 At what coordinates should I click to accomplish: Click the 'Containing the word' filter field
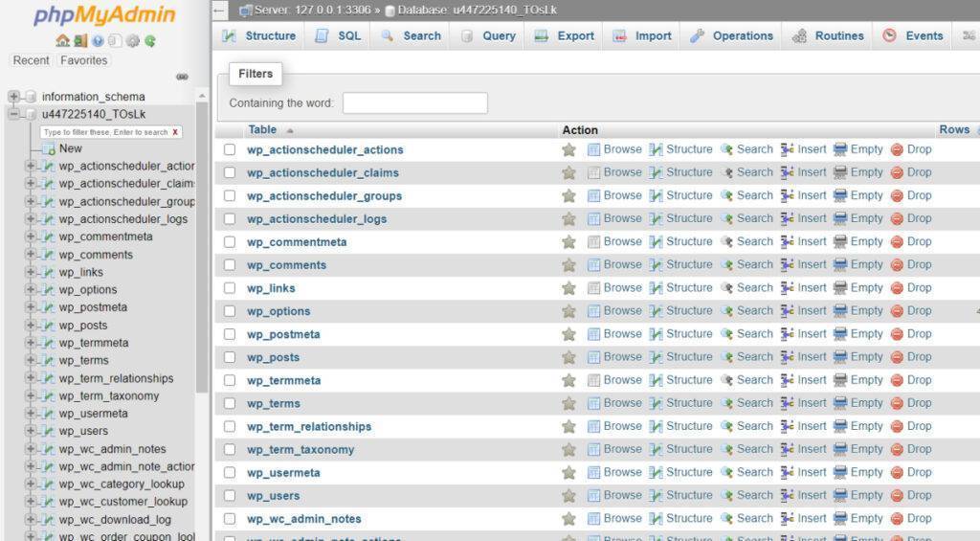tap(415, 103)
